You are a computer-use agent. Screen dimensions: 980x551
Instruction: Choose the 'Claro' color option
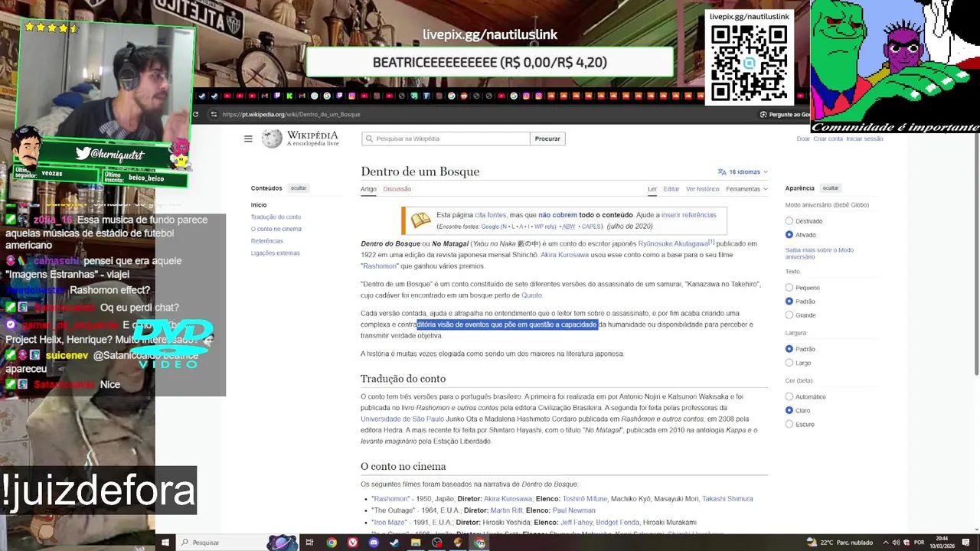789,410
